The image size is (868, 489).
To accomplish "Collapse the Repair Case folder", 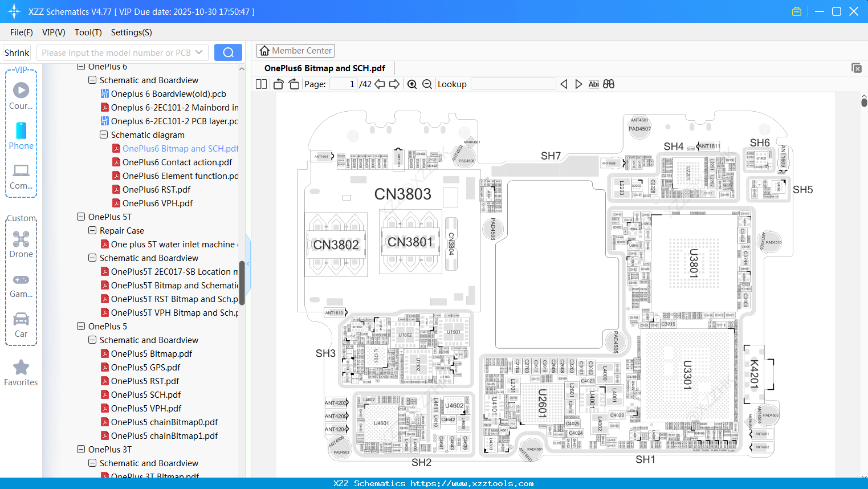I will tap(92, 231).
